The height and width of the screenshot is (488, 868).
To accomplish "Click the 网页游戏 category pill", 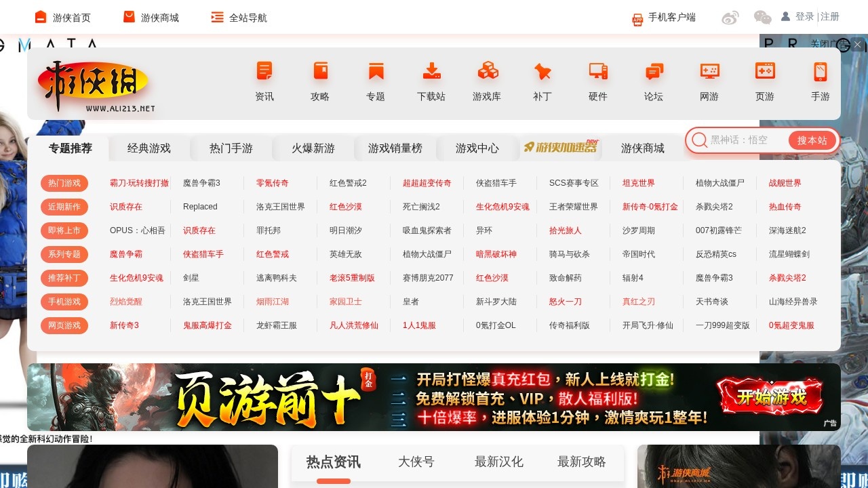I will 64,325.
